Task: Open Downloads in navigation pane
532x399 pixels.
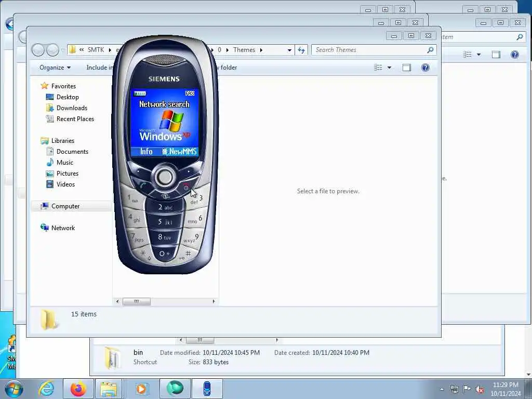Action: pyautogui.click(x=72, y=108)
